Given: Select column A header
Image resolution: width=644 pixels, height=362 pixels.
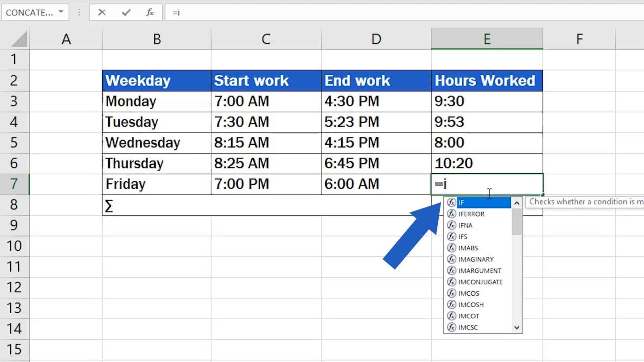Looking at the screenshot, I should click(66, 39).
